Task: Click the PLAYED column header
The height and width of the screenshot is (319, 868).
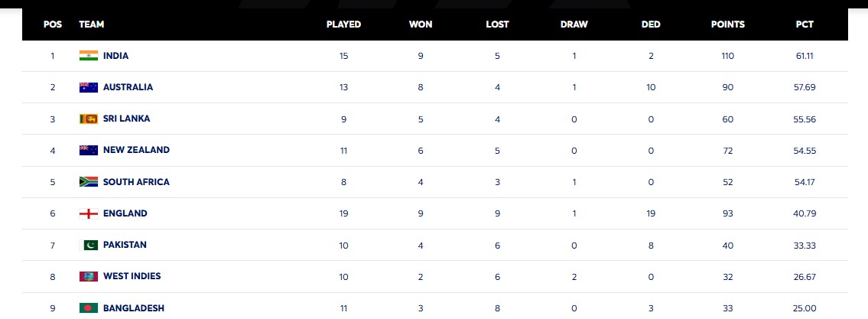Action: [343, 24]
